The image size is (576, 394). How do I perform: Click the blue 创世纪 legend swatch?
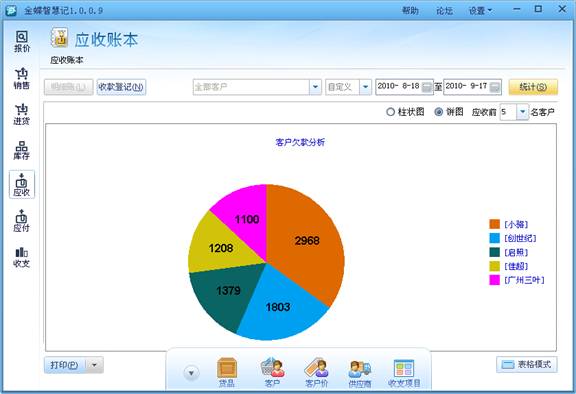(x=494, y=238)
